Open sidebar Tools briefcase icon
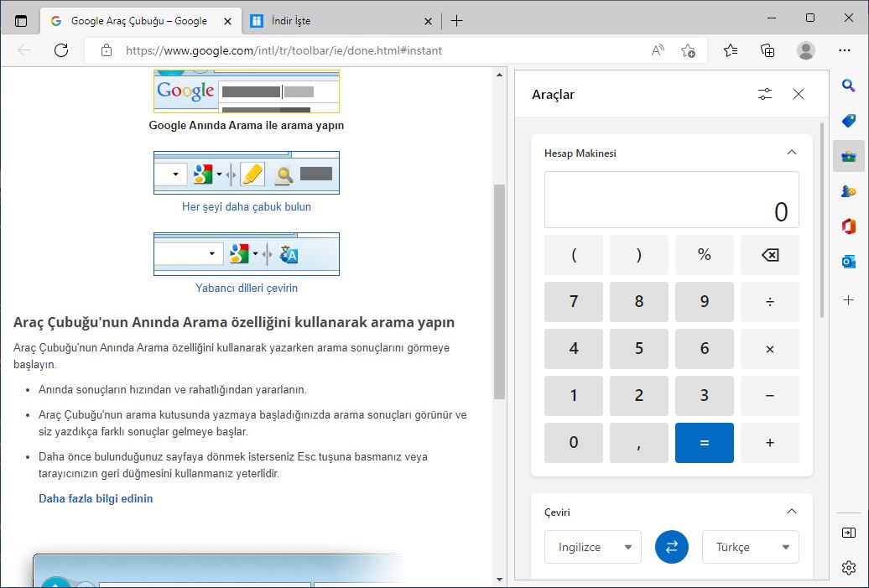Image resolution: width=869 pixels, height=588 pixels. pyautogui.click(x=849, y=156)
